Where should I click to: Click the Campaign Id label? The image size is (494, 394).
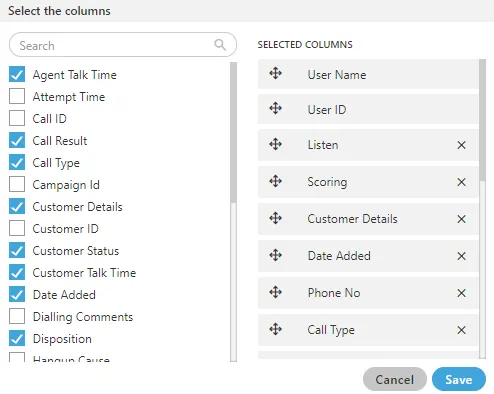[66, 185]
